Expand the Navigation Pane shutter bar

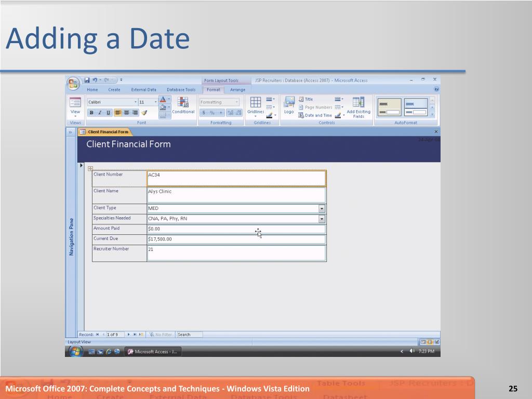tap(70, 132)
